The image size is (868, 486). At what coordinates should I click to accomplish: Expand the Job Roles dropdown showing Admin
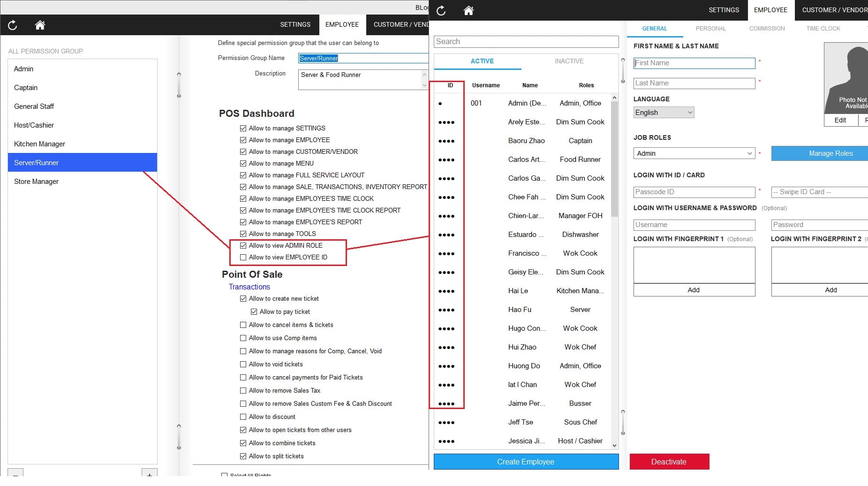[694, 153]
